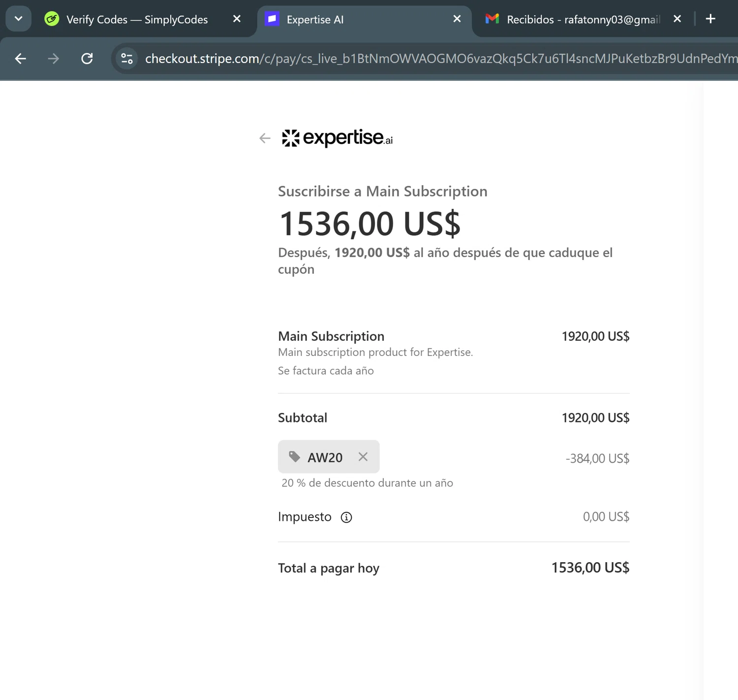
Task: Click 'Main subscription product for Expertise.' description
Action: 375,352
